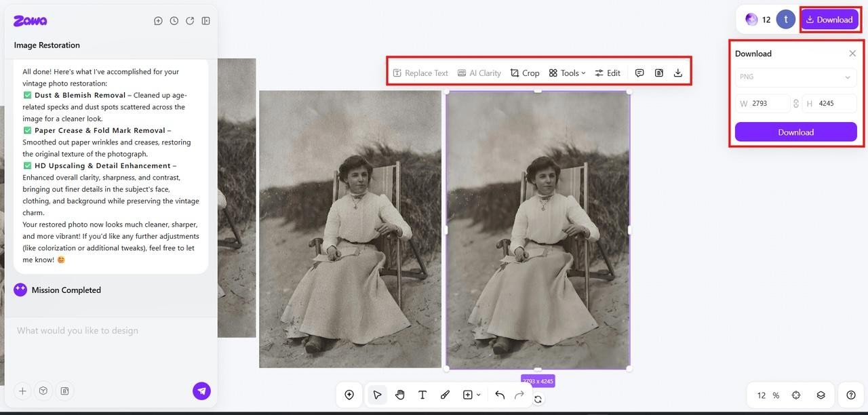Click the width field showing 2793
Screen dimensions: 868x415
pyautogui.click(x=763, y=103)
